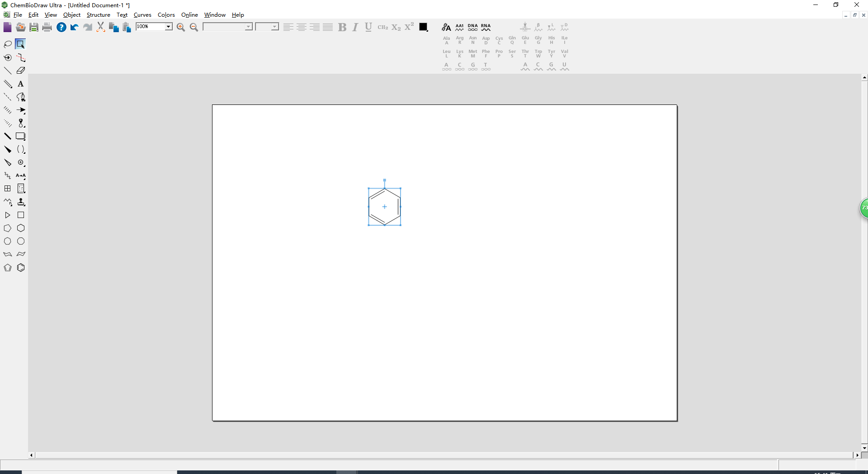Open the 100% zoom dropdown
The height and width of the screenshot is (474, 868).
click(x=168, y=27)
